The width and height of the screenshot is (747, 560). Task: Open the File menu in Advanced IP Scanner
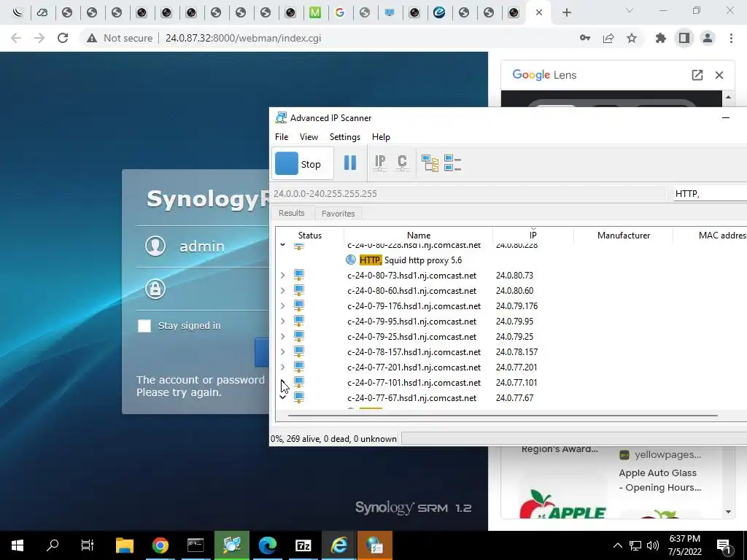click(282, 136)
